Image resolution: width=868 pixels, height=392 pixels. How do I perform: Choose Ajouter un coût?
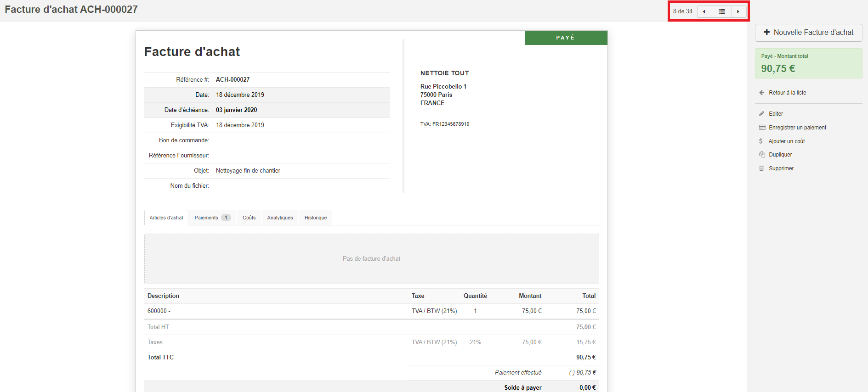point(787,141)
